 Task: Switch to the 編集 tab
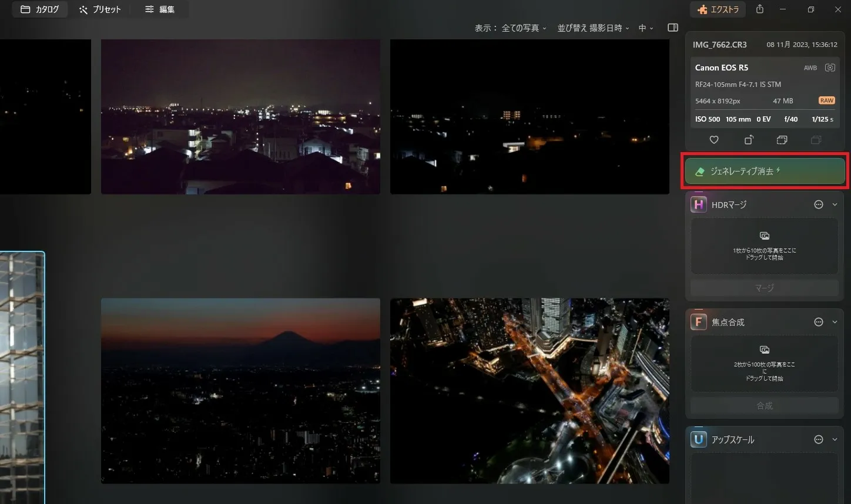tap(160, 9)
